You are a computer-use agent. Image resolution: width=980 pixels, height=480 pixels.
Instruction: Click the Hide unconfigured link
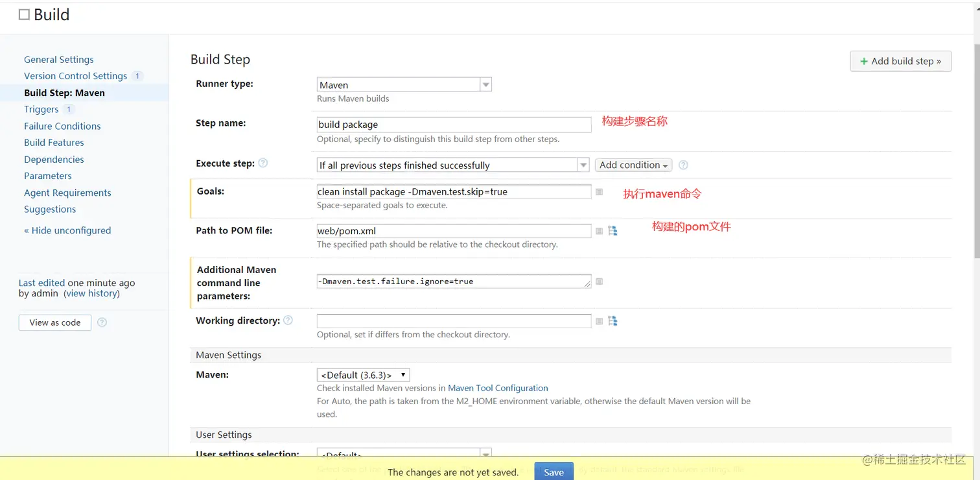point(67,230)
